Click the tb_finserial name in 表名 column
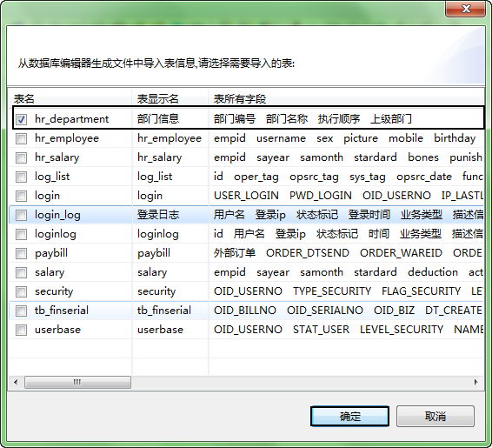The width and height of the screenshot is (492, 448). click(x=62, y=311)
